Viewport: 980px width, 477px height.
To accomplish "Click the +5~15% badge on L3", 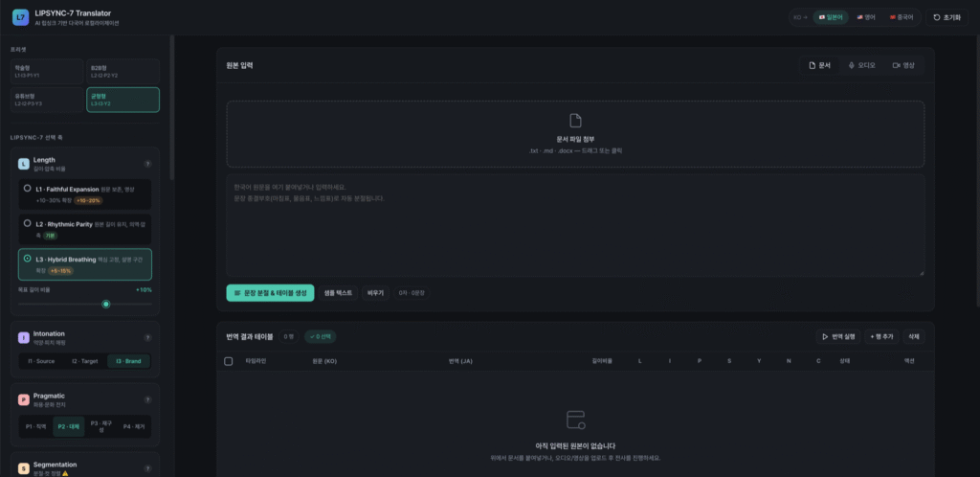I will click(x=60, y=271).
